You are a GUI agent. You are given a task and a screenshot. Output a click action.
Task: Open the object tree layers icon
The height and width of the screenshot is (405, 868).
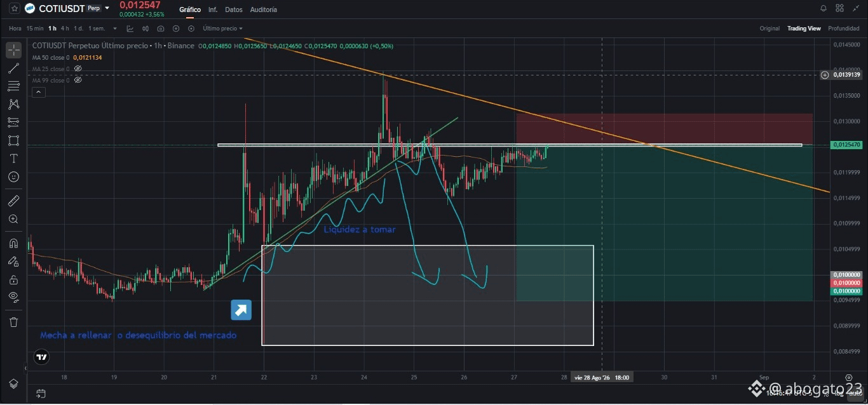click(13, 383)
